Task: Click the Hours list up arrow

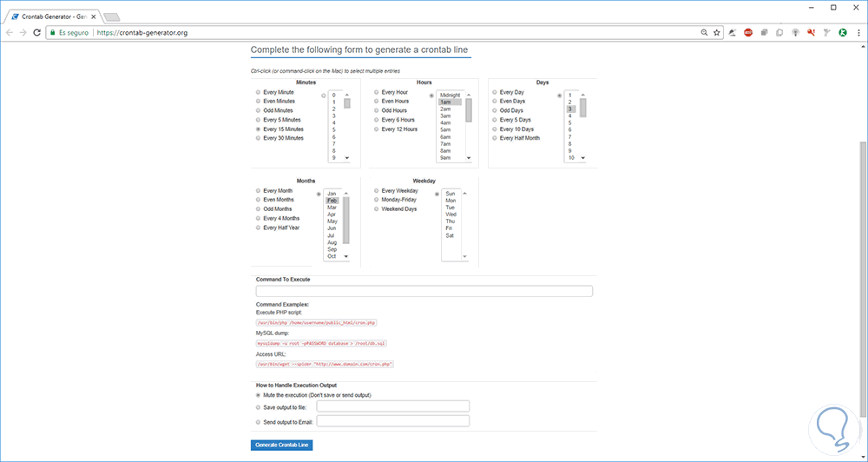Action: 469,95
